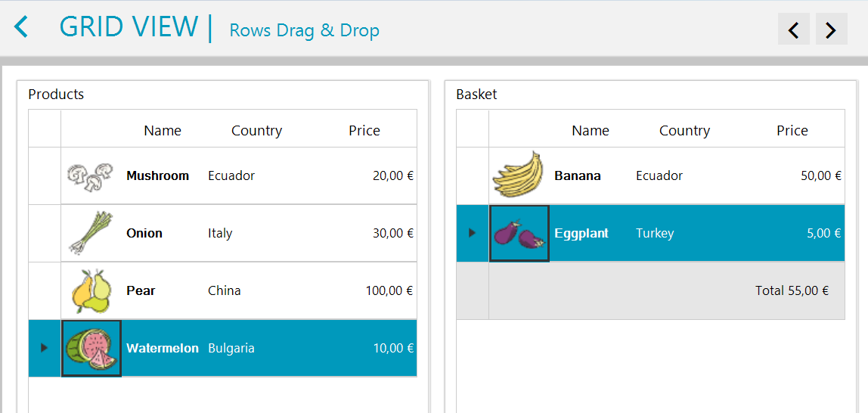Sort Products by Country column header
The width and height of the screenshot is (868, 413).
click(256, 130)
